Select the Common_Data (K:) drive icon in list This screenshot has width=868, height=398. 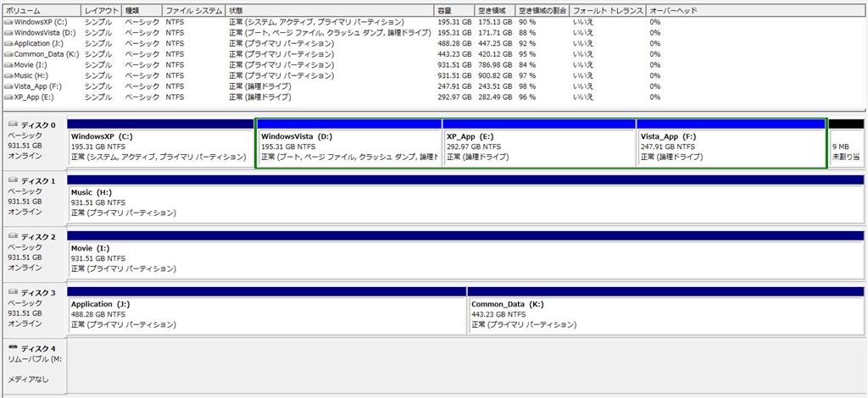tap(8, 54)
